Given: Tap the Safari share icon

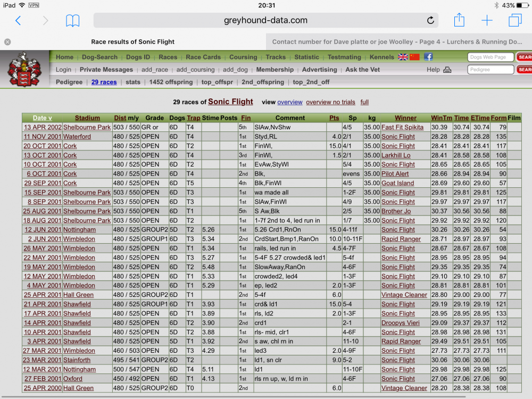Looking at the screenshot, I should pos(459,20).
